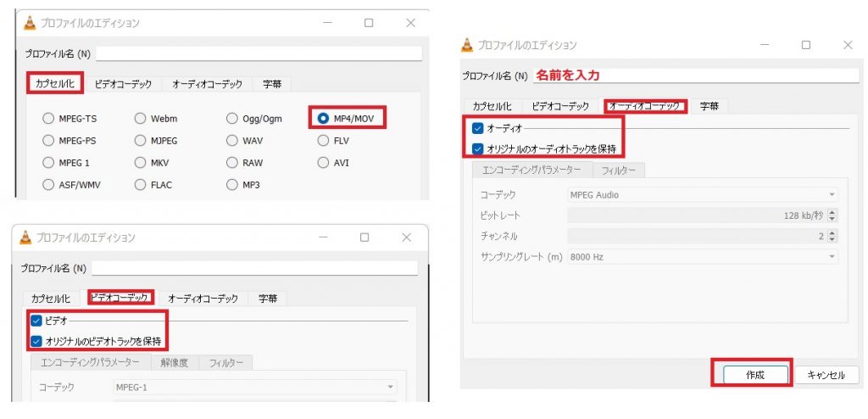Image resolution: width=868 pixels, height=419 pixels.
Task: Increase the channel count stepper
Action: click(x=832, y=232)
